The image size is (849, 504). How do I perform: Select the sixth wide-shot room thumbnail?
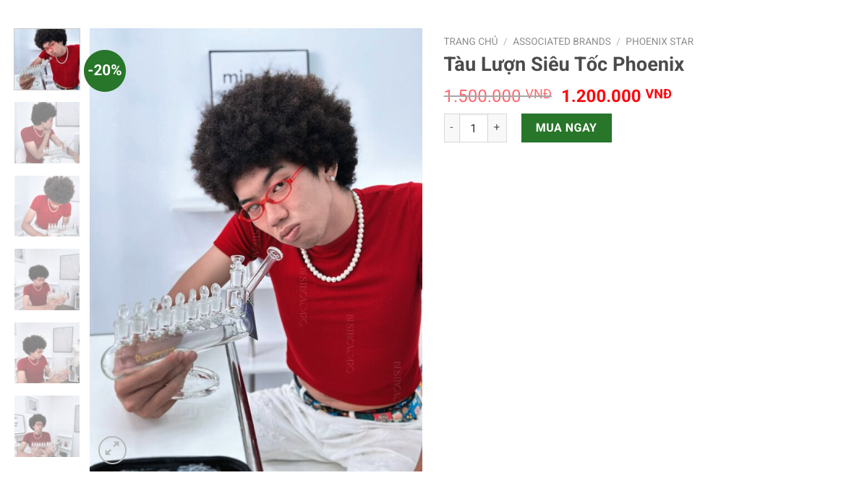point(47,427)
